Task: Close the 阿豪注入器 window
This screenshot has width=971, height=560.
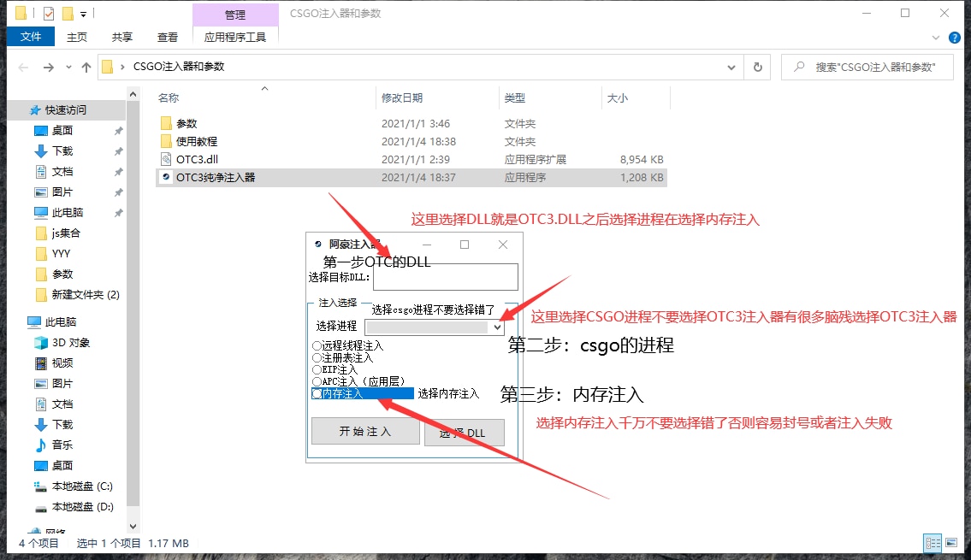Action: [x=503, y=245]
